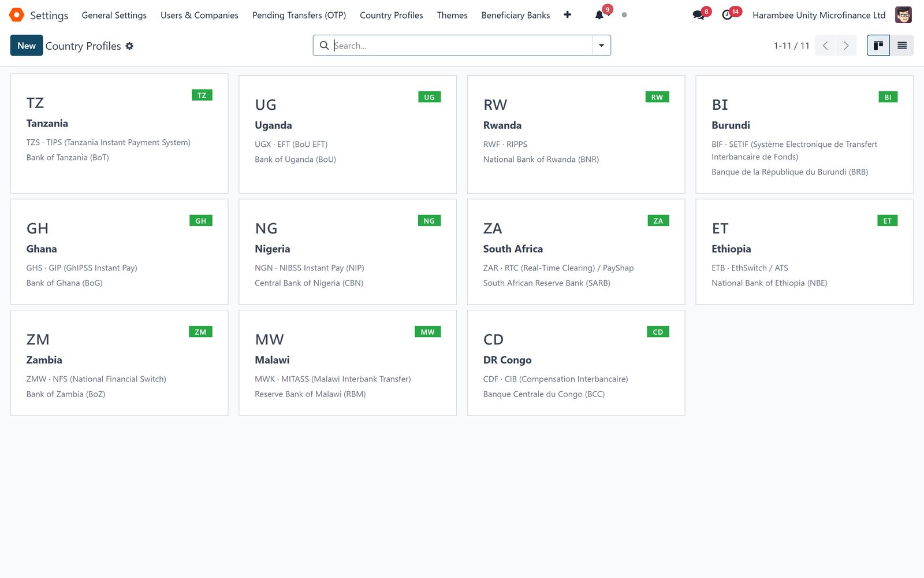
Task: Open the Malawi country card
Action: coord(348,363)
